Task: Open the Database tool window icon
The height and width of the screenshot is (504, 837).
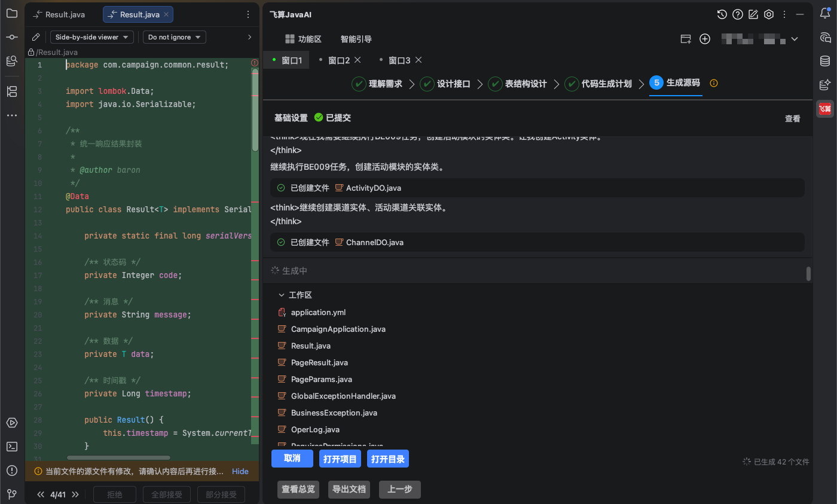Action: click(825, 61)
